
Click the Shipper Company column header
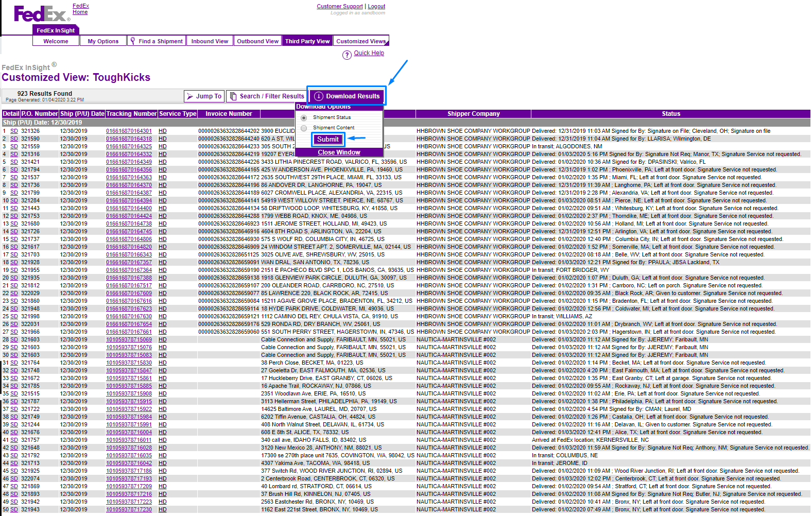(474, 114)
